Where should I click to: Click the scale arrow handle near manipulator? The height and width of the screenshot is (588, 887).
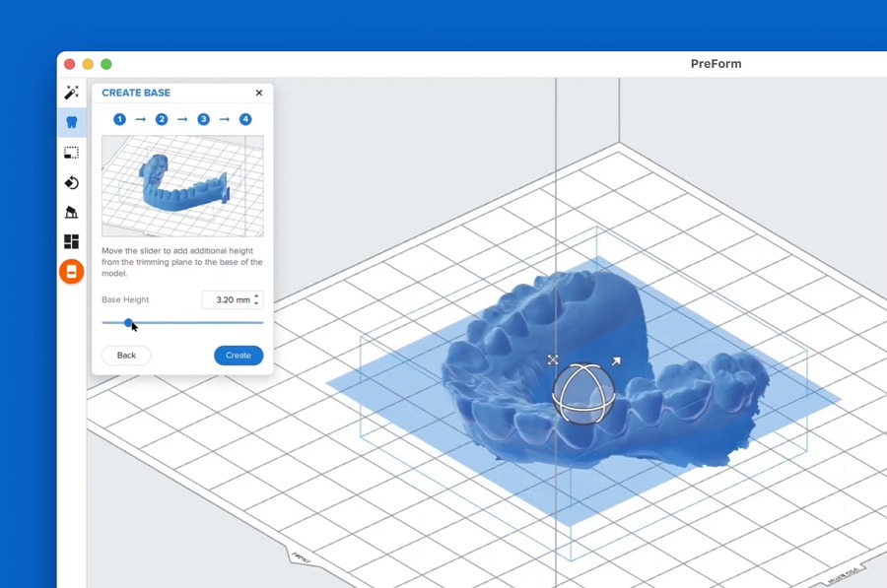click(616, 361)
